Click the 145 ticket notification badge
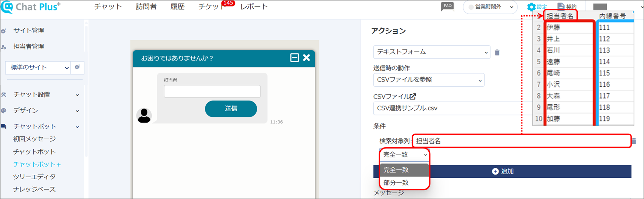 tap(228, 3)
